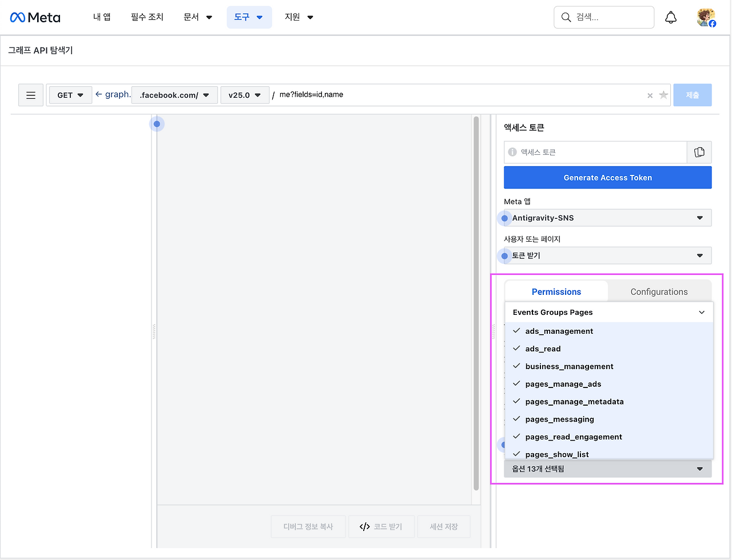Click the 그래프 API 탐색기 page title
Screen dimensions: 732x560
point(41,50)
